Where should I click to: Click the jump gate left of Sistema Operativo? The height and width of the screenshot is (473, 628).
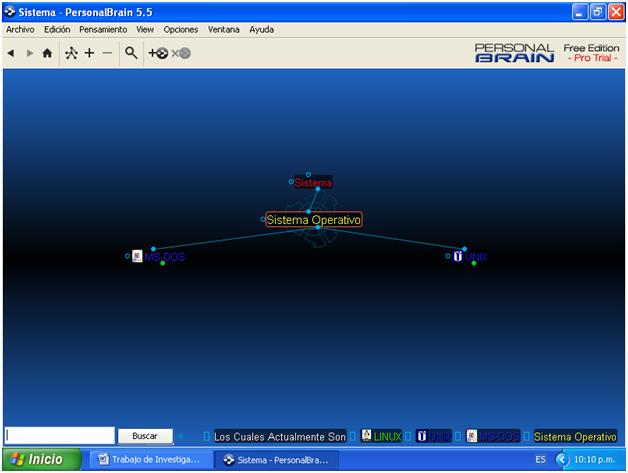(x=263, y=219)
